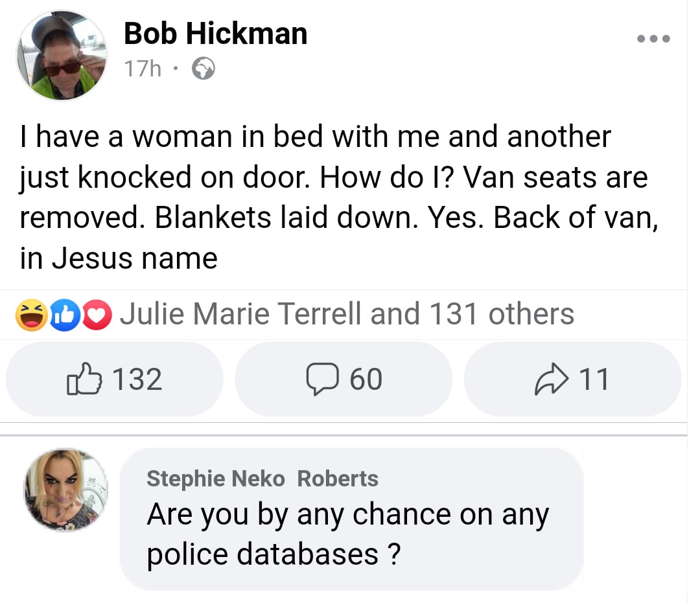700x603 pixels.
Task: Click the Stephie Neko Roberts commenter name
Action: [262, 479]
